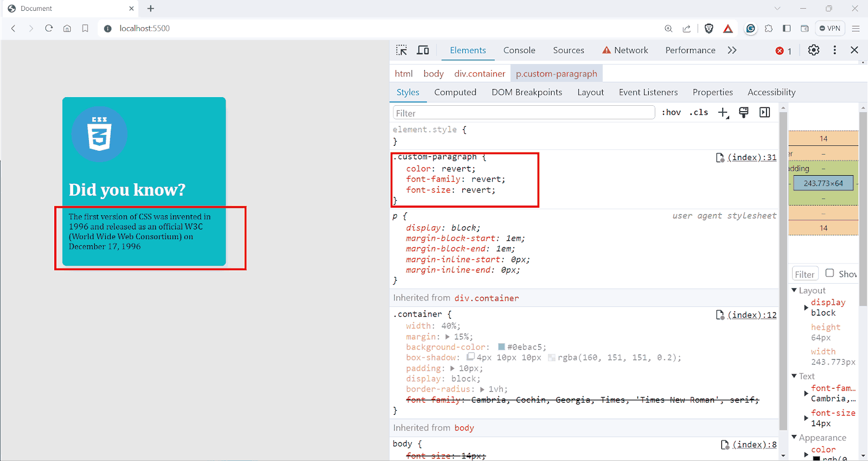This screenshot has height=461, width=868.
Task: Open the box-shadow editor swatch
Action: (x=471, y=357)
